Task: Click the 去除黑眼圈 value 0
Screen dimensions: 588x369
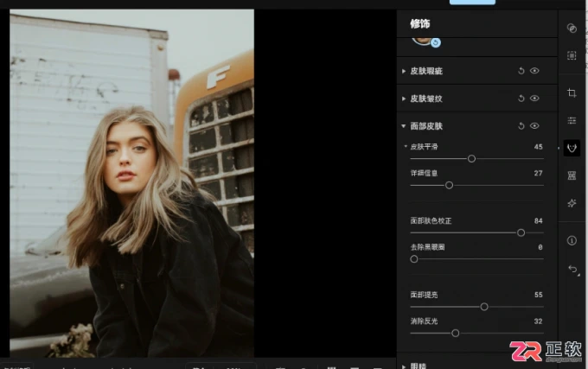Action: [540, 247]
